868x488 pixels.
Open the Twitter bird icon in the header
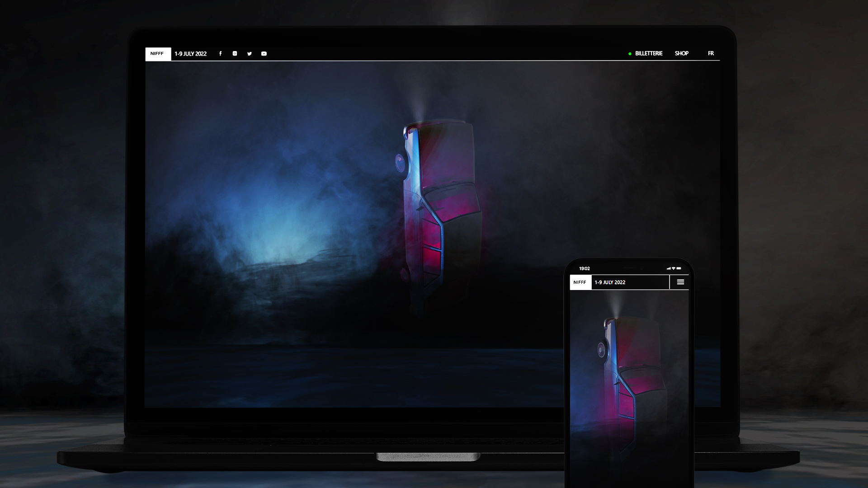click(250, 54)
